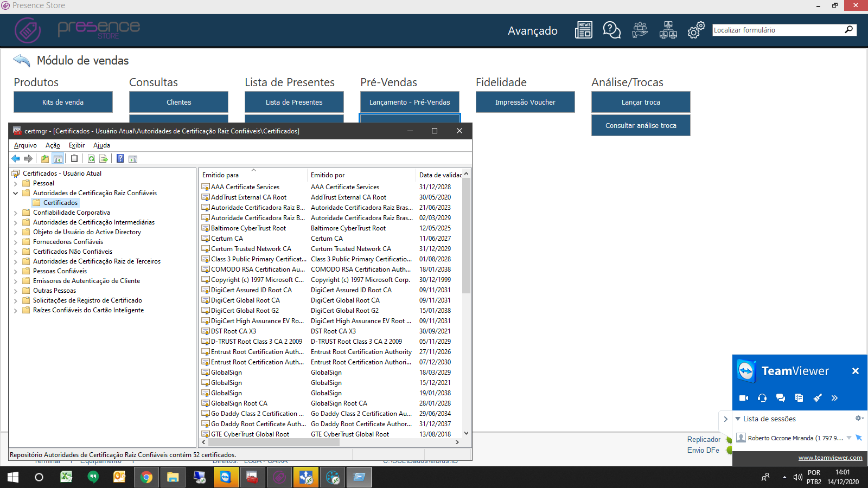
Task: Click the people-in-hand customers icon
Action: click(x=640, y=30)
